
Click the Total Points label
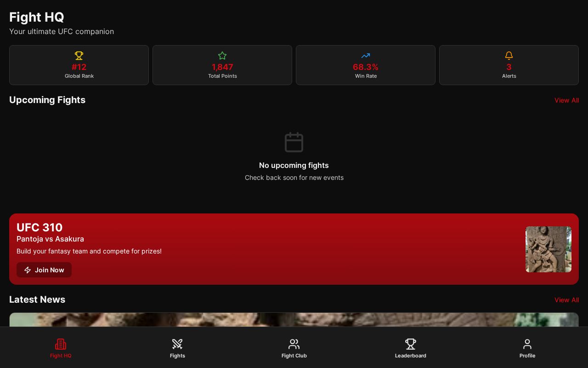[222, 76]
